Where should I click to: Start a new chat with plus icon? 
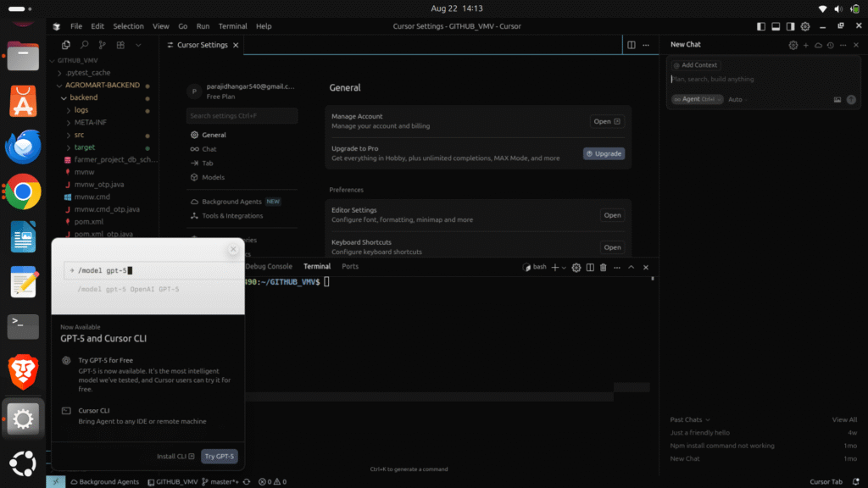click(806, 45)
